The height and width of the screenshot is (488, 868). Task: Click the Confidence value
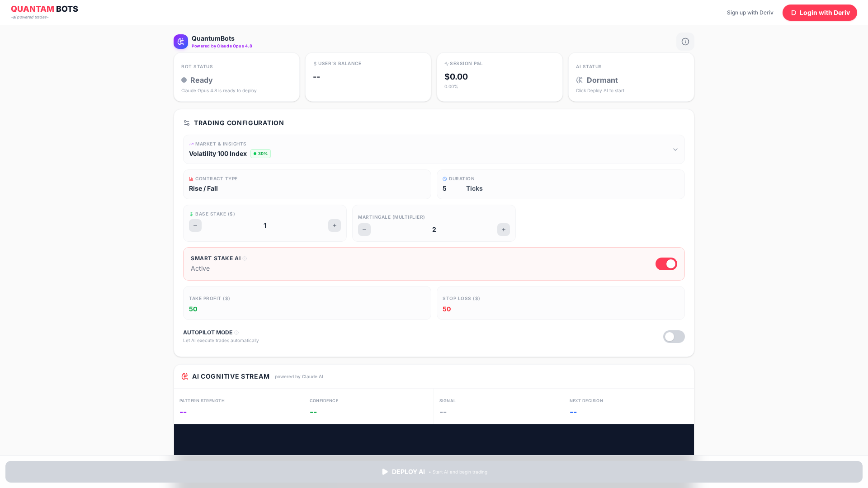[313, 412]
